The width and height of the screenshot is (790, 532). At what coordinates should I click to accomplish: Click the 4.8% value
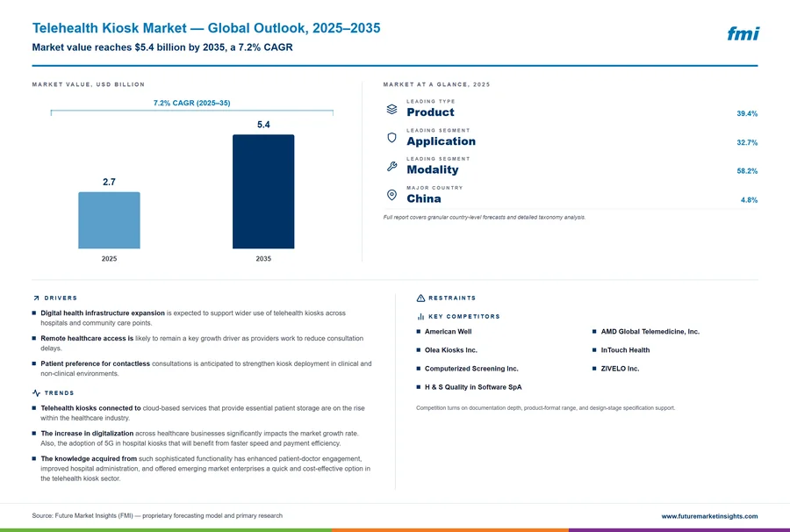(749, 200)
